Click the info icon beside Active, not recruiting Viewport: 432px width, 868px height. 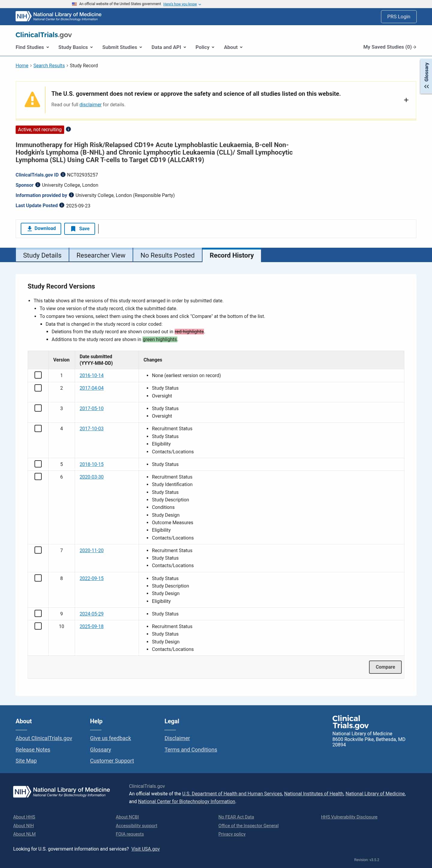pyautogui.click(x=68, y=129)
